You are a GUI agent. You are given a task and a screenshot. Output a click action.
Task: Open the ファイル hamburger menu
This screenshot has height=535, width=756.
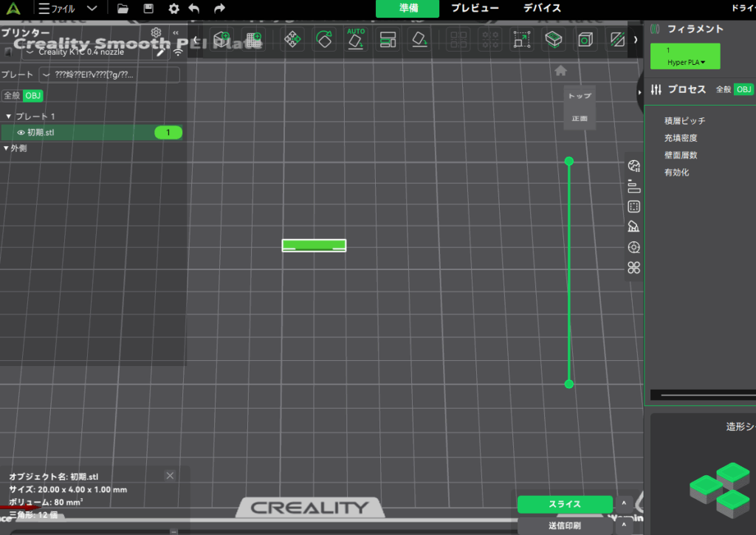pos(56,9)
